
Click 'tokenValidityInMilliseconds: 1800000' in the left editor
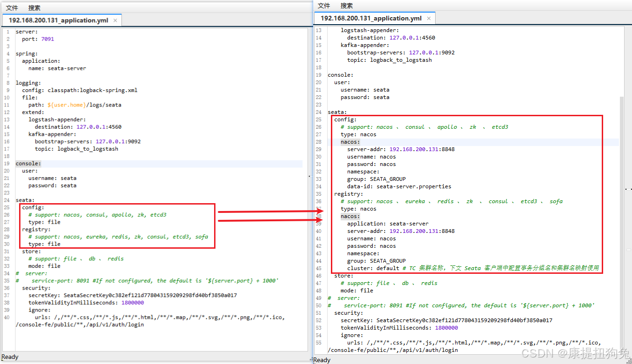(x=86, y=303)
